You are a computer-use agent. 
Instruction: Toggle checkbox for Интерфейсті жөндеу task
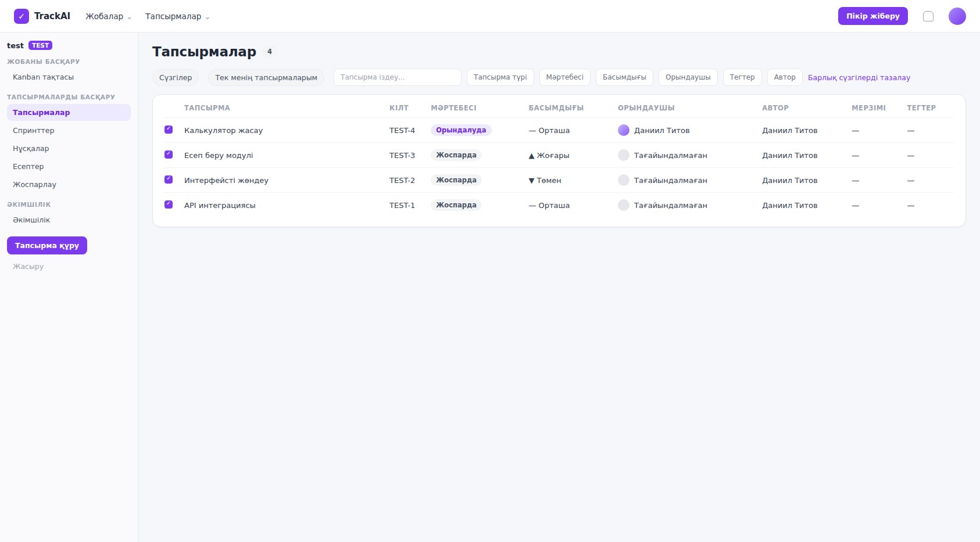point(169,180)
